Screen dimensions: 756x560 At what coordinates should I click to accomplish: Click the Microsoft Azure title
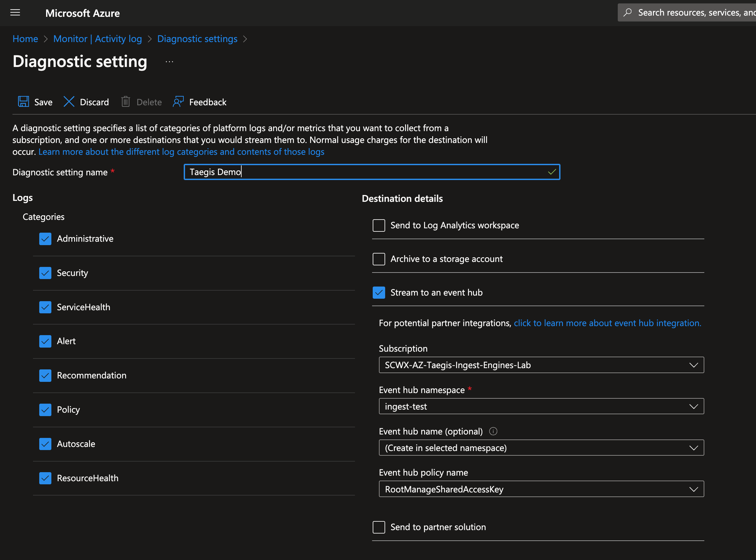82,13
